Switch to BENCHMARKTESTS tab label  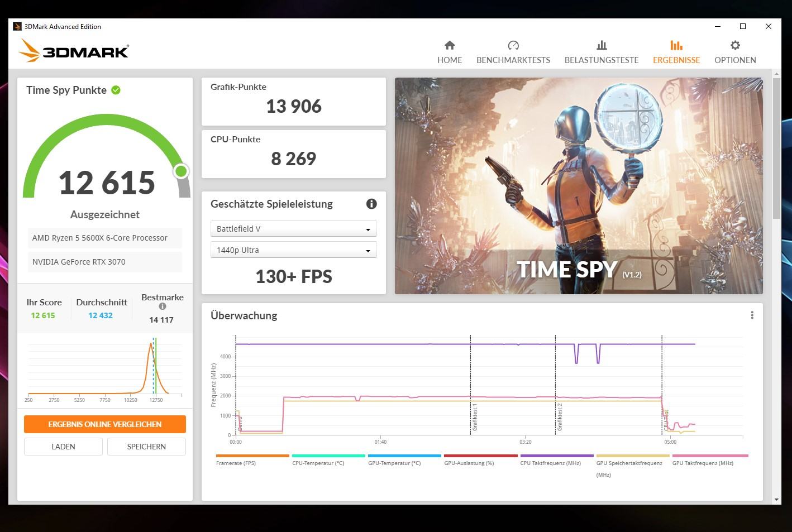(513, 60)
